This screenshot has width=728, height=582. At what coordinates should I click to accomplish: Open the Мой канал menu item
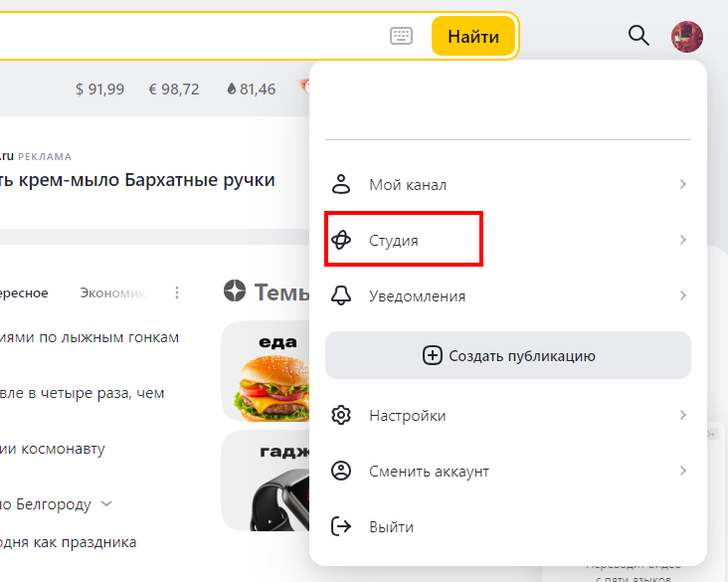coord(508,184)
